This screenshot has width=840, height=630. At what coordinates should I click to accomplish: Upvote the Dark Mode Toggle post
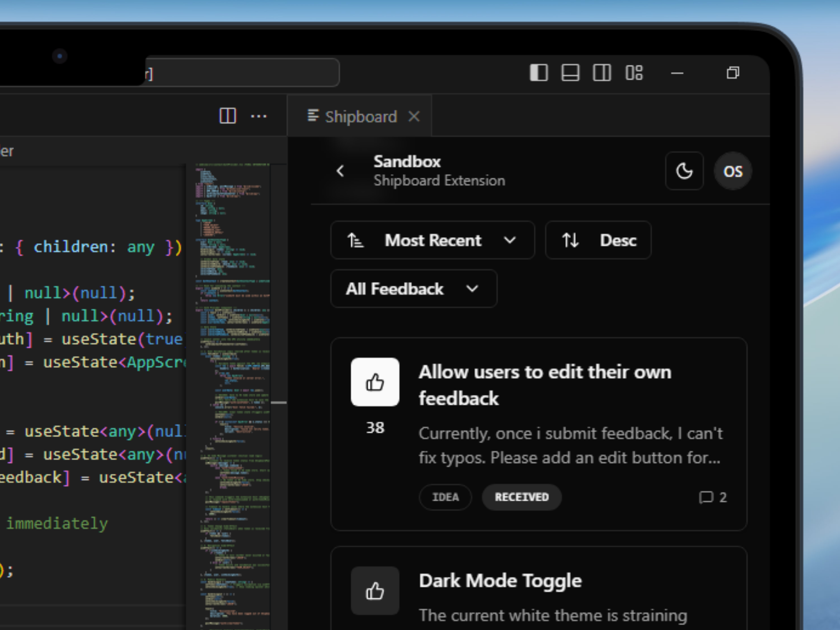pyautogui.click(x=375, y=591)
